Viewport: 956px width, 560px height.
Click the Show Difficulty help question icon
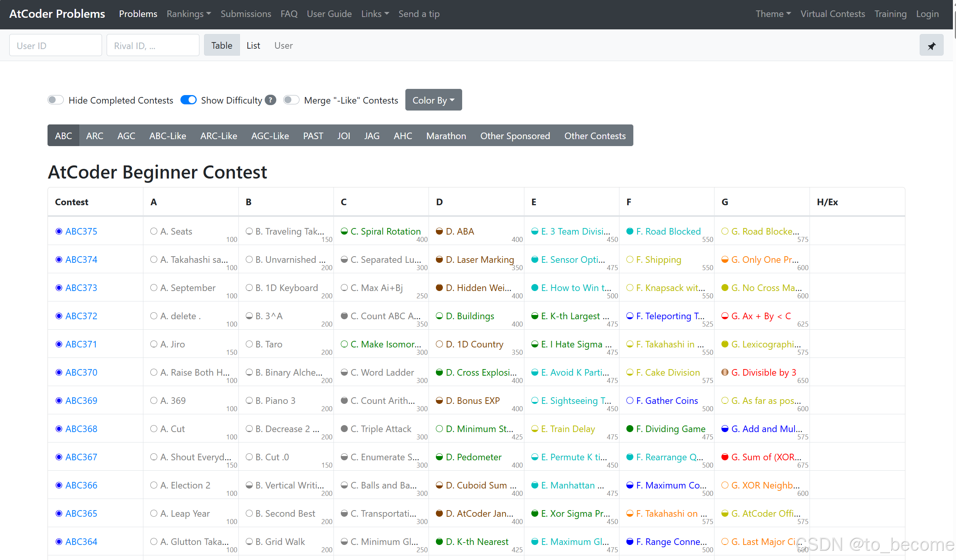(x=271, y=100)
